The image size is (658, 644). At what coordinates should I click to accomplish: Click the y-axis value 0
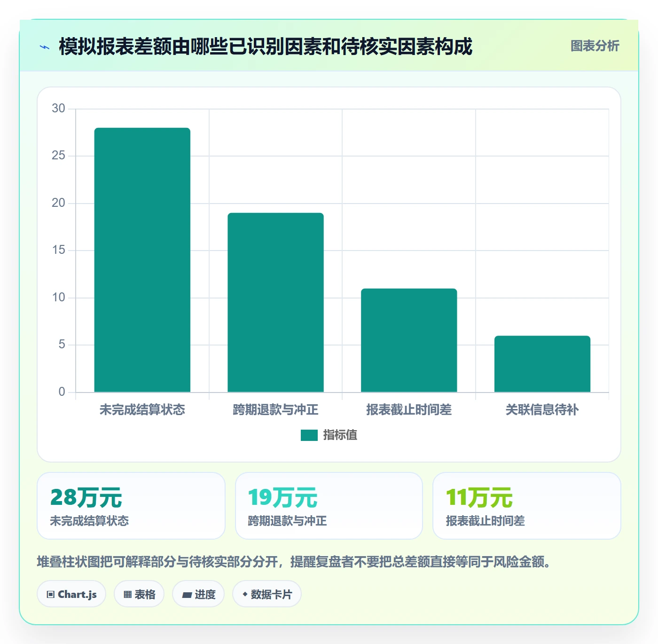(x=62, y=392)
